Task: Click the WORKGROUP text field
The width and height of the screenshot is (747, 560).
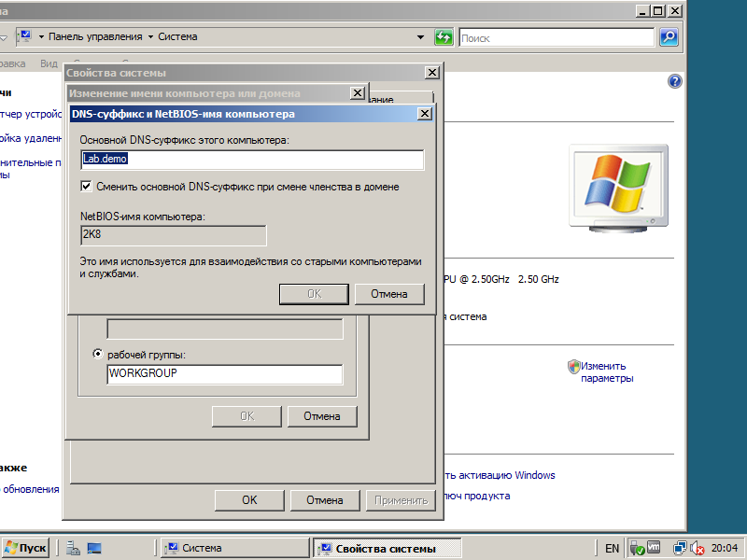Action: [x=224, y=374]
